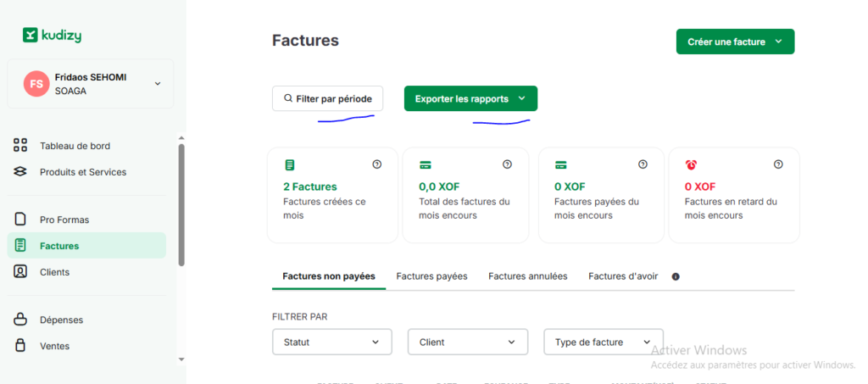Click help icon on 2 Factures card
Image resolution: width=868 pixels, height=384 pixels.
click(x=377, y=164)
